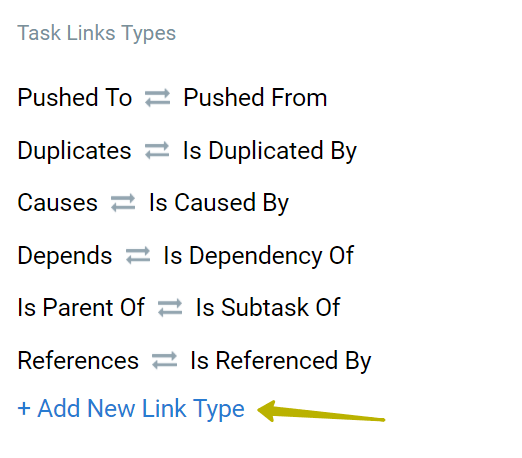This screenshot has width=522, height=458.
Task: Click the Task Links Types heading
Action: pyautogui.click(x=97, y=33)
